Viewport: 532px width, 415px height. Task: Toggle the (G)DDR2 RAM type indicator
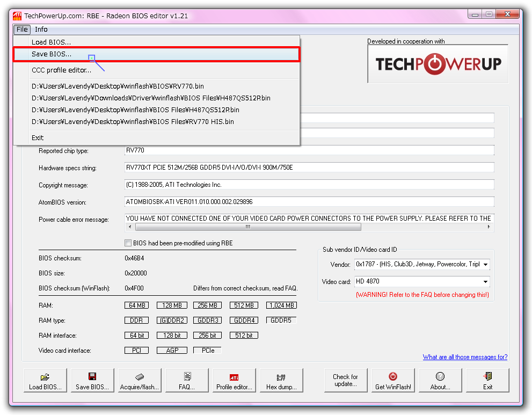click(x=172, y=321)
